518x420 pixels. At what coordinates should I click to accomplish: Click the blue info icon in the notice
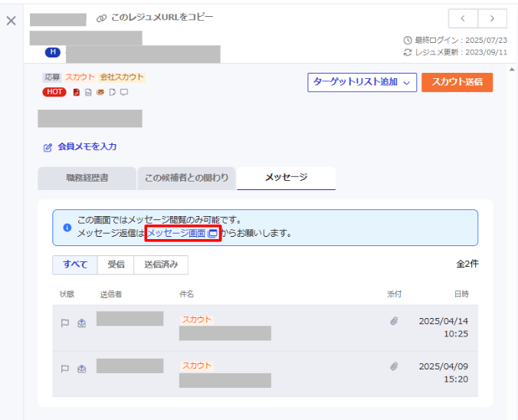pos(67,228)
